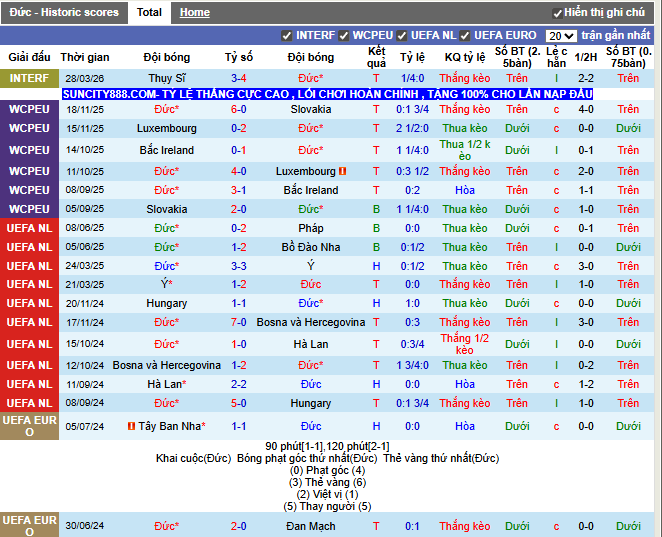The height and width of the screenshot is (537, 662).
Task: Switch to the Home tab
Action: point(195,12)
